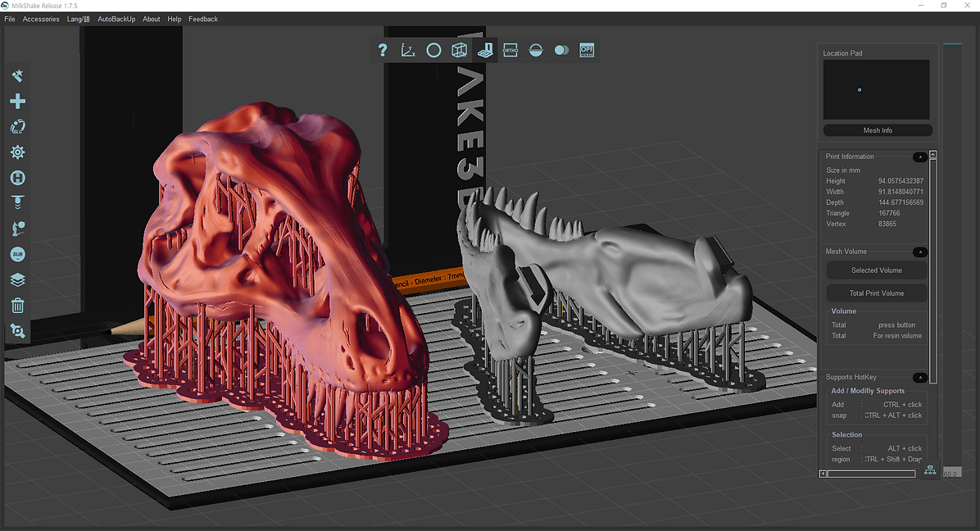Open the About menu
Viewport: 980px width, 531px height.
click(x=152, y=19)
